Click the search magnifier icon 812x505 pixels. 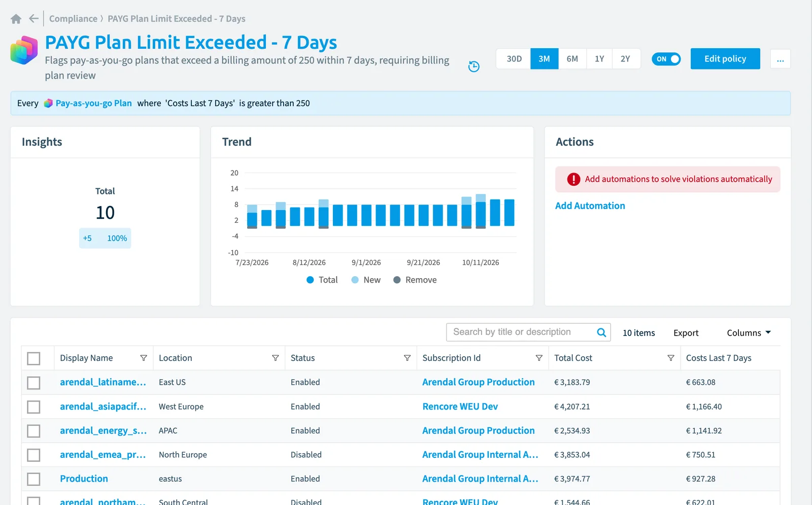(x=601, y=332)
